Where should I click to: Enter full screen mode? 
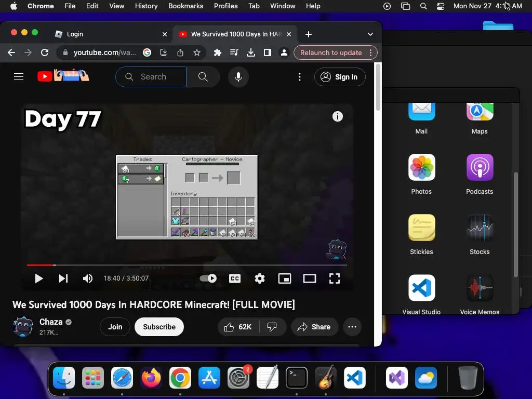tap(335, 278)
